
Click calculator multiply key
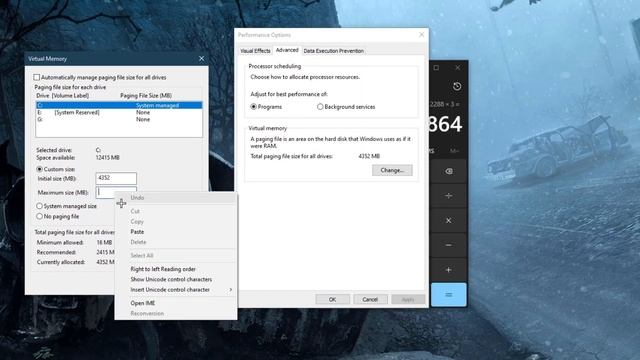449,220
